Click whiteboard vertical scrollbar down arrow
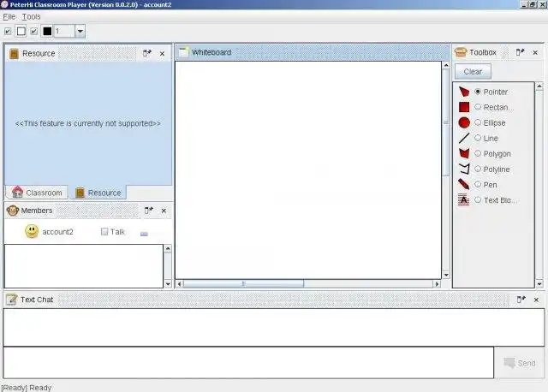This screenshot has height=392, width=548. [446, 275]
